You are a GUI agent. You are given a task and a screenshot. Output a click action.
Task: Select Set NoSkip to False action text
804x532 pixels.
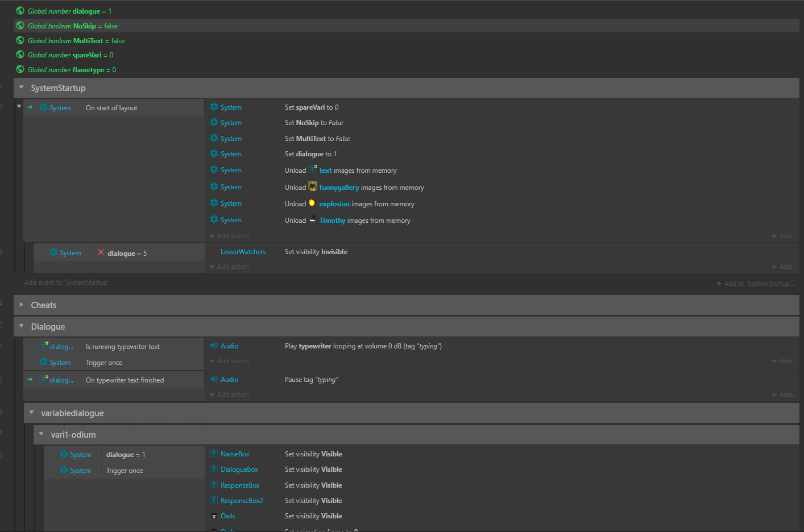(x=314, y=123)
